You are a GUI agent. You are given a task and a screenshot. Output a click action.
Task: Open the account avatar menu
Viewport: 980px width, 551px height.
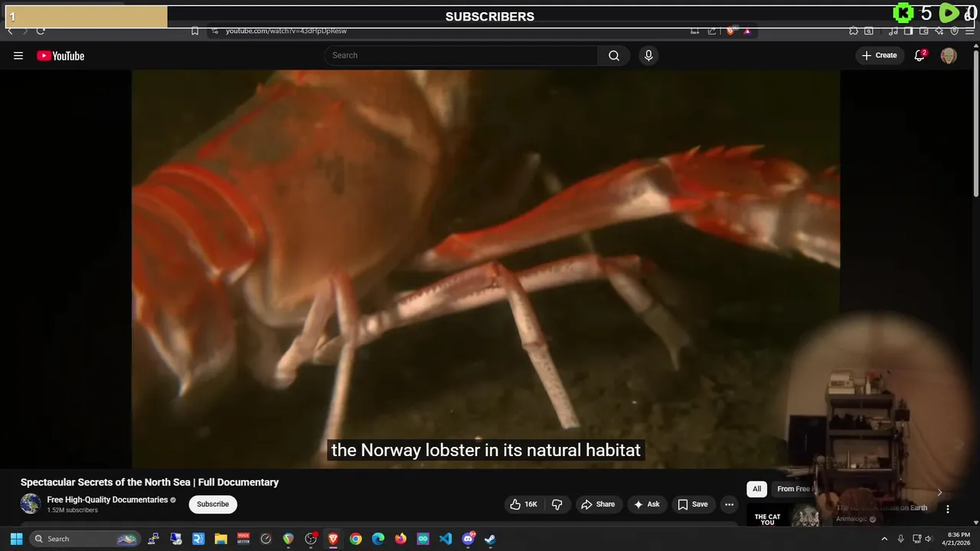click(x=949, y=55)
